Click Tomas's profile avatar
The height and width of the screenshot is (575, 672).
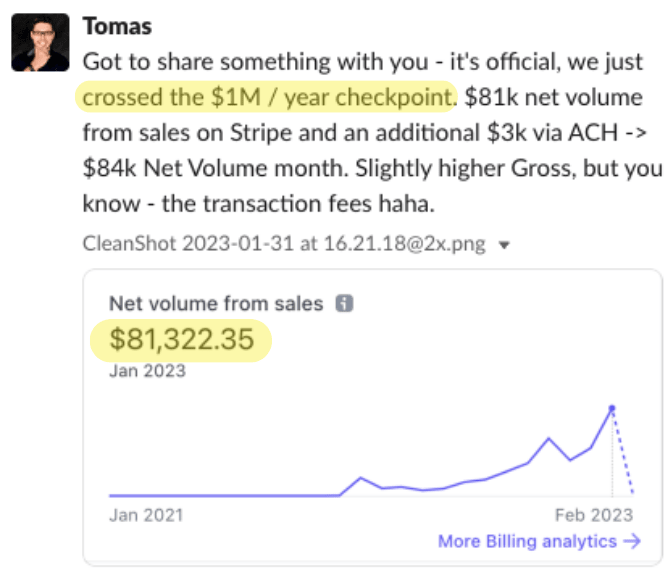(40, 42)
